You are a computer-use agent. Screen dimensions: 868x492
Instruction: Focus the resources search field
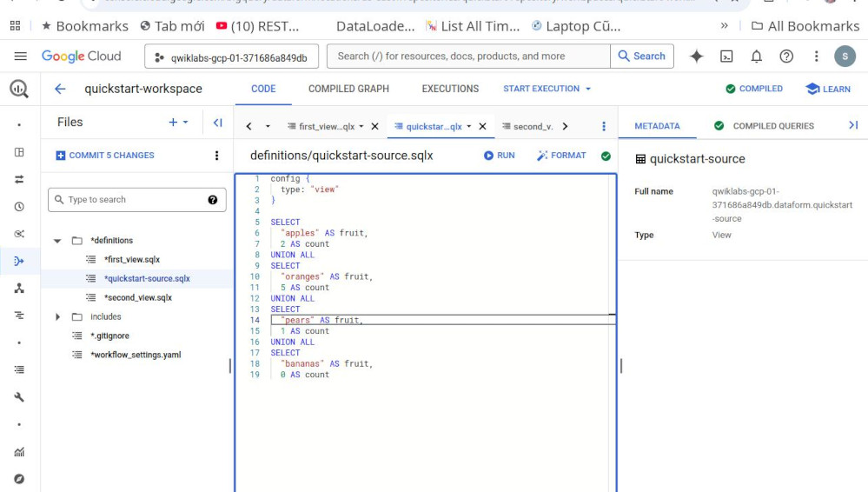pos(468,56)
